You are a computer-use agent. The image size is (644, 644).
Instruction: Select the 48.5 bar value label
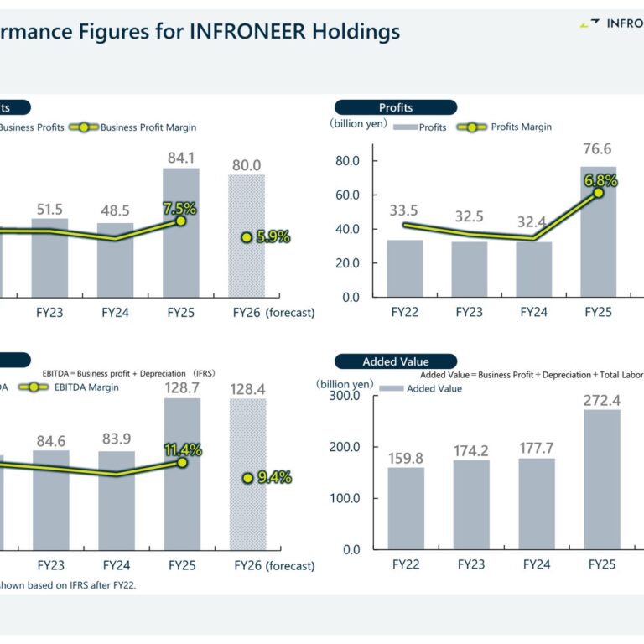(x=115, y=210)
